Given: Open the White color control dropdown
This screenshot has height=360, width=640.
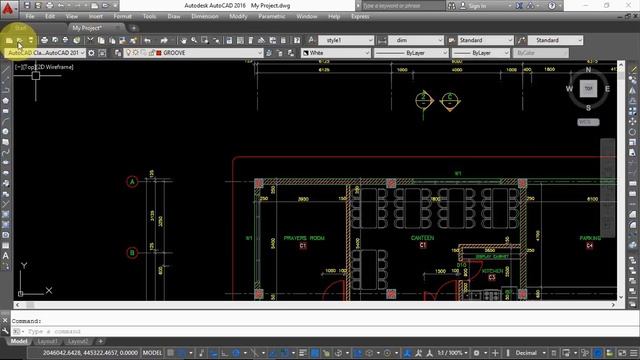Looking at the screenshot, I should click(x=336, y=53).
